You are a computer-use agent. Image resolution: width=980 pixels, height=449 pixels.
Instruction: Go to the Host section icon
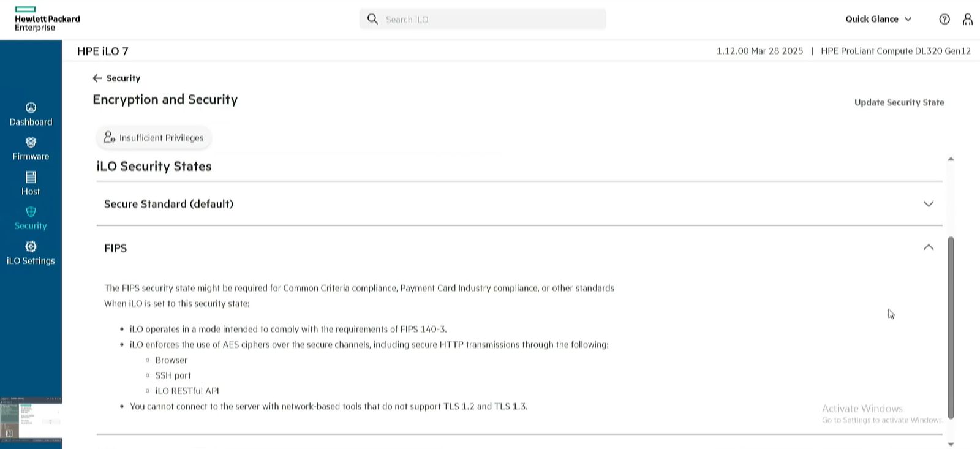click(31, 177)
